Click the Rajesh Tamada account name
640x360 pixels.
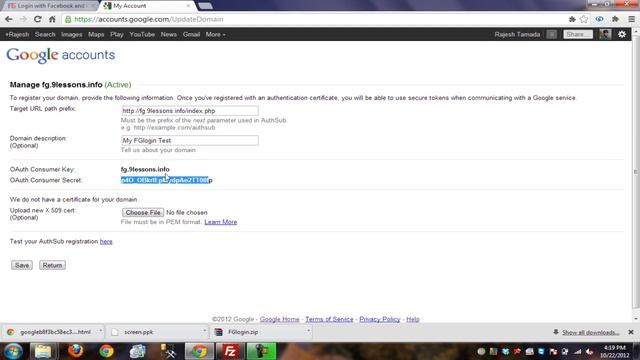tap(517, 35)
